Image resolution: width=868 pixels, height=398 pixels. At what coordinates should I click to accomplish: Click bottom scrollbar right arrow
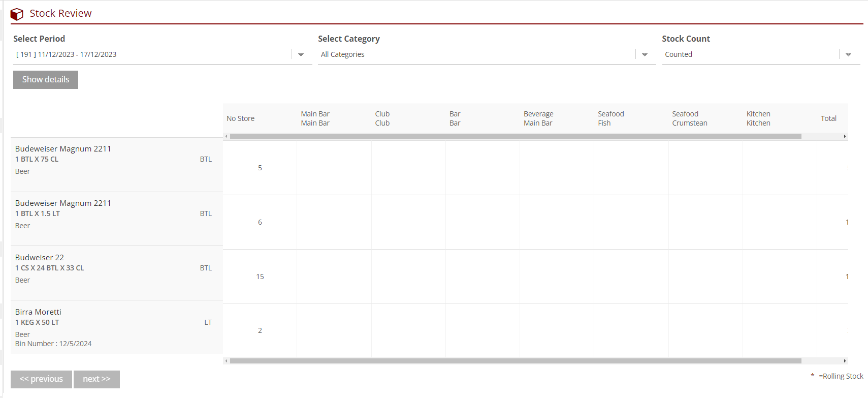[x=845, y=361]
